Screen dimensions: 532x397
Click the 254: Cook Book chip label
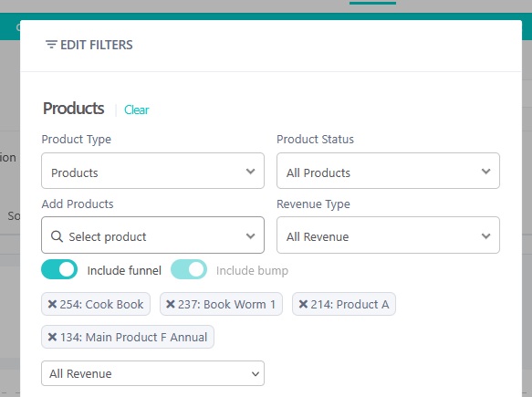101,305
